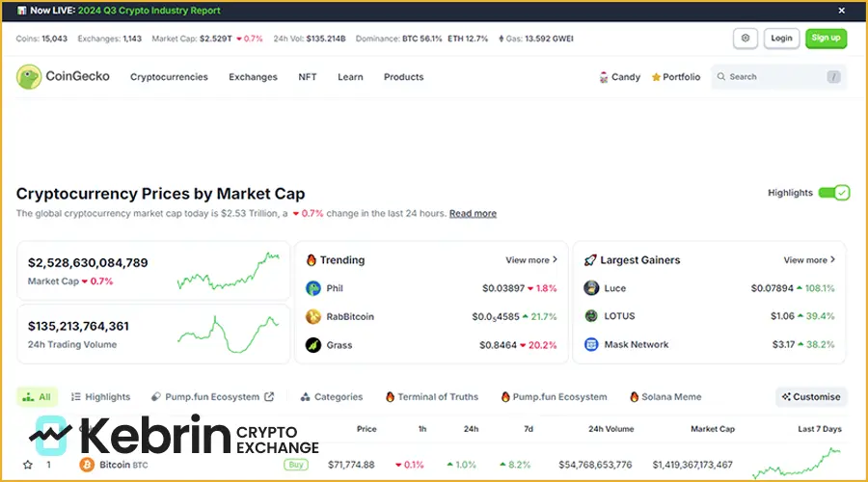
Task: Click the Coins: 15,043 stat
Action: pos(41,39)
